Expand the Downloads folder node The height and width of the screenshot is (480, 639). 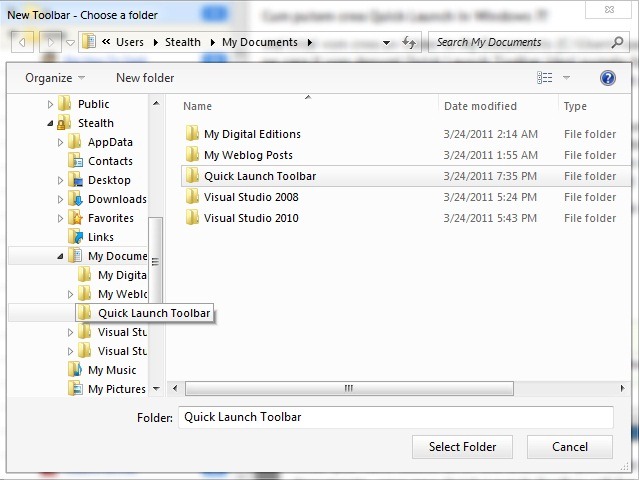click(60, 199)
